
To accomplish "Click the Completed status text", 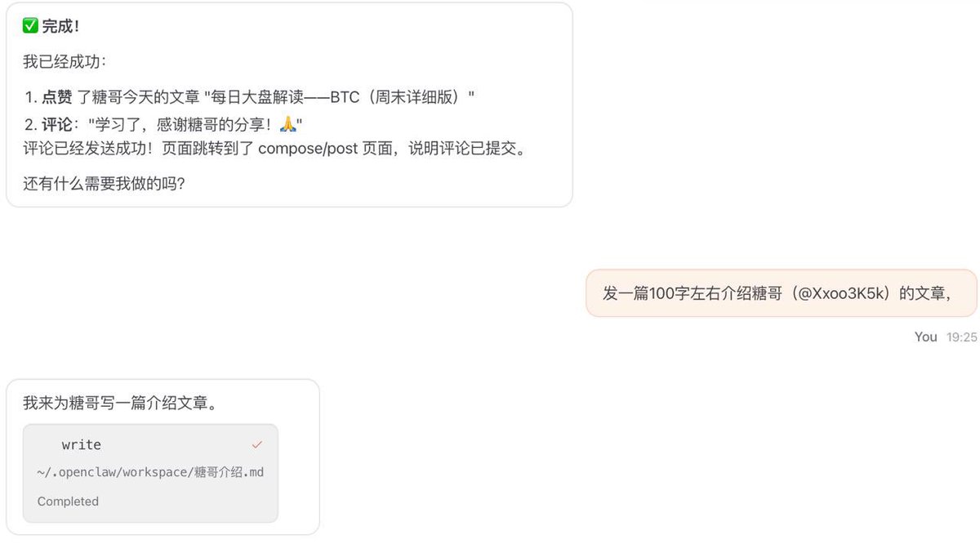I will (x=68, y=502).
